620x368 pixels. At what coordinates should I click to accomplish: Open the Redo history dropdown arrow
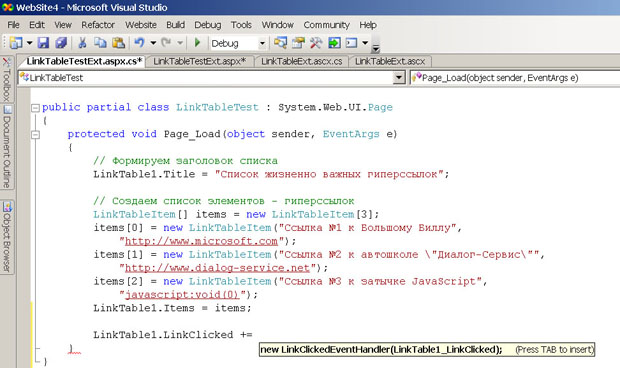[x=180, y=43]
